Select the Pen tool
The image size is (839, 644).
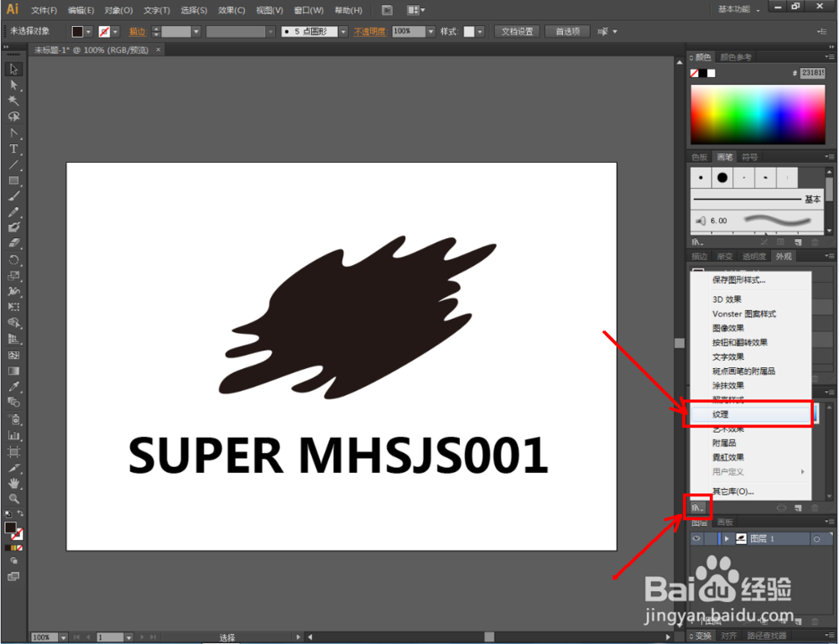coord(13,132)
